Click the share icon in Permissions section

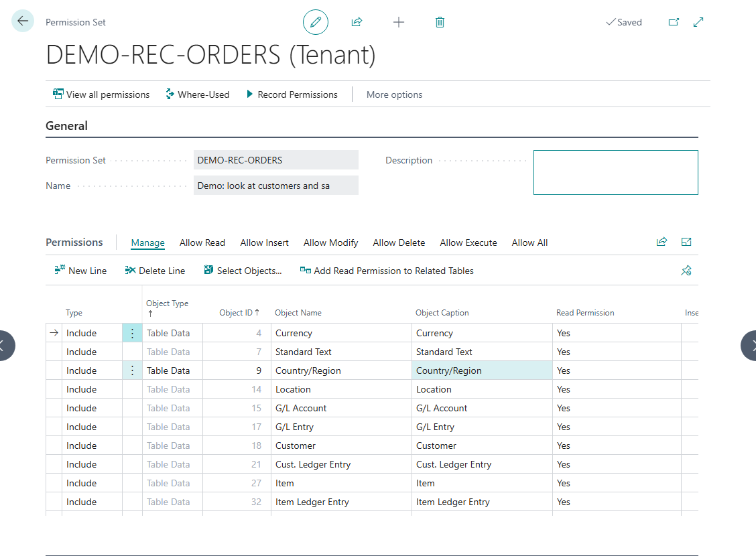point(661,242)
